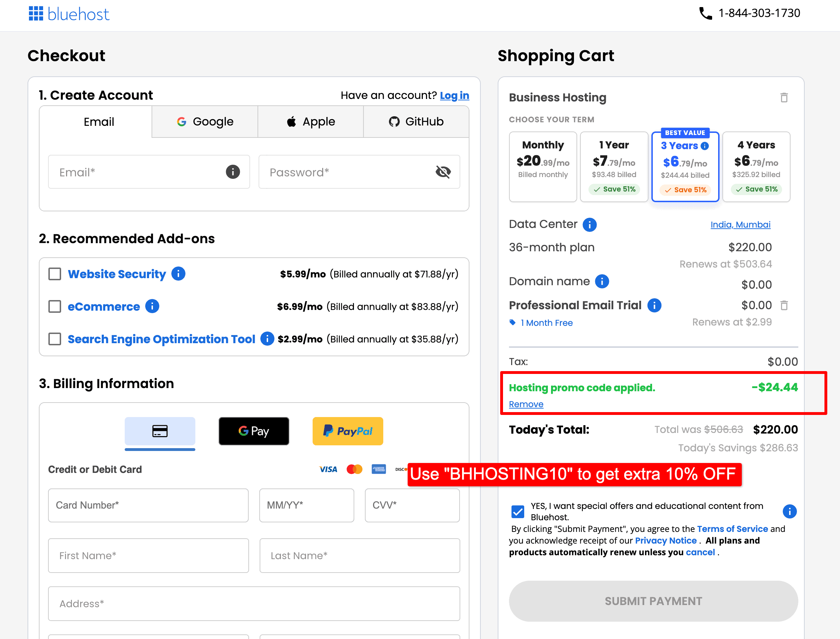Toggle password visibility eye icon
The image size is (840, 639).
coord(443,172)
